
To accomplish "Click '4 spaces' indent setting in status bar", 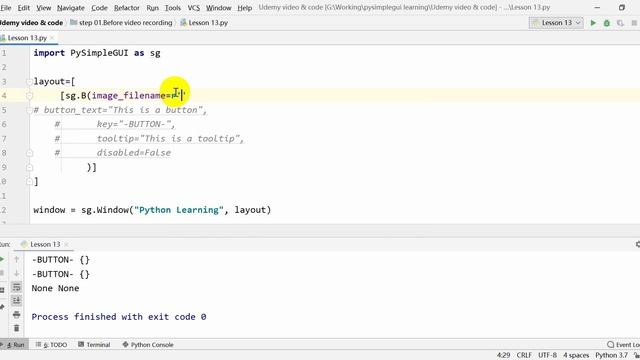I will coord(576,355).
